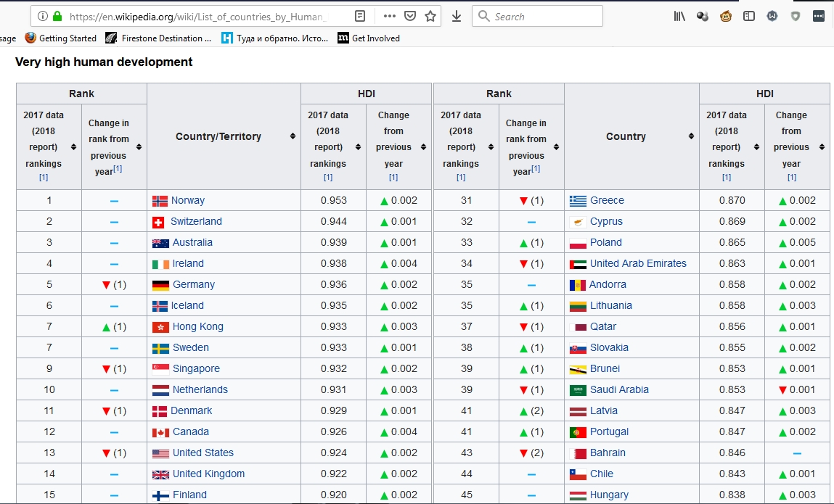The image size is (834, 504).
Task: Sort left table by change in rank
Action: click(139, 147)
